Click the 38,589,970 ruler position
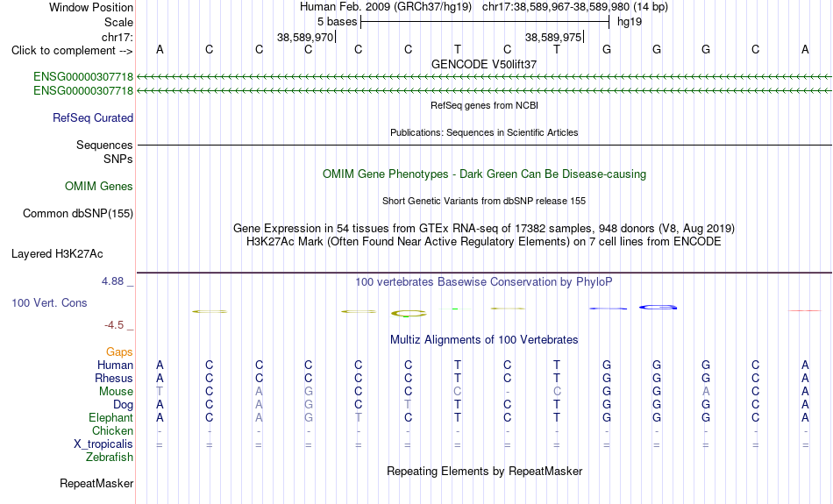 tap(305, 37)
